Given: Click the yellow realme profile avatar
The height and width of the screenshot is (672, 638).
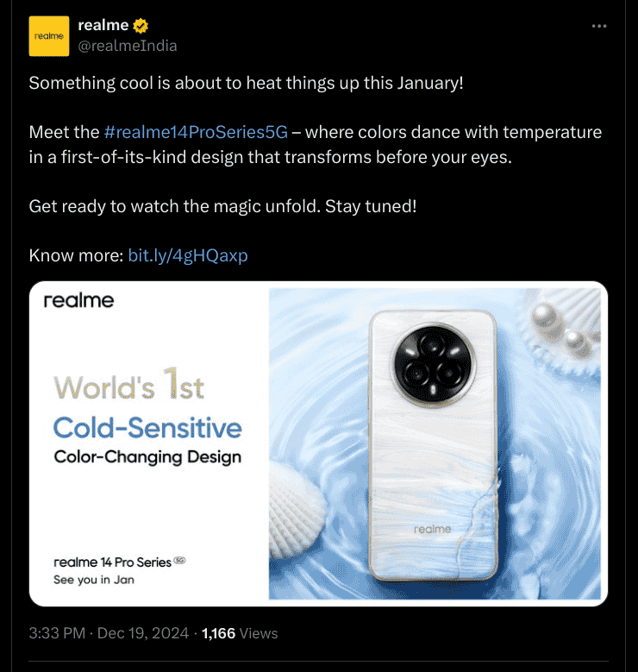Looking at the screenshot, I should 49,36.
